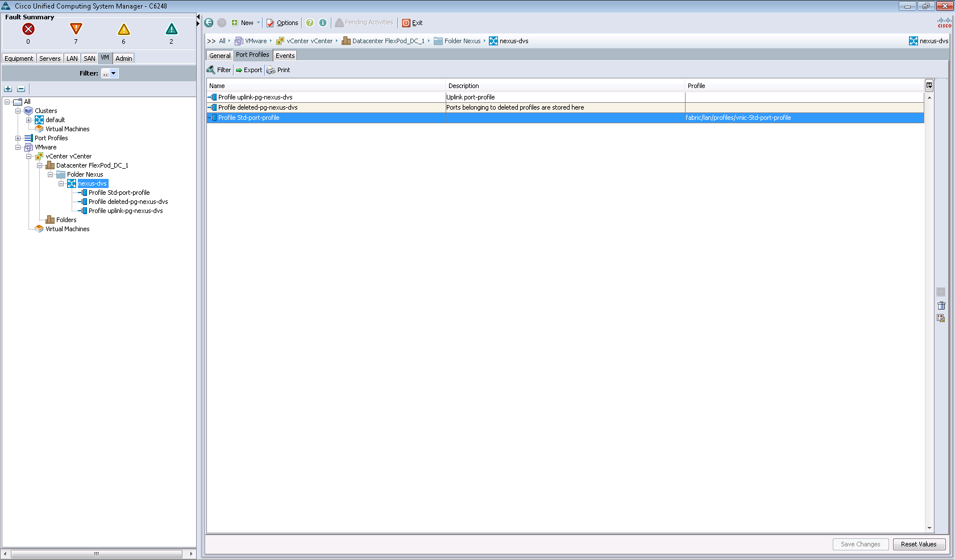The width and height of the screenshot is (955, 560).
Task: Click the Expand All plus icon
Action: click(x=8, y=89)
